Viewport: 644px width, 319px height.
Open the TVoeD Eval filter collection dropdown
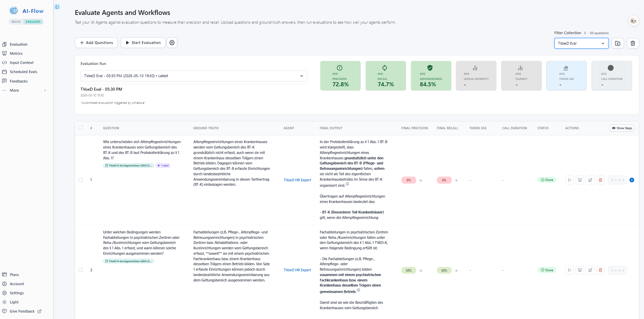[581, 43]
